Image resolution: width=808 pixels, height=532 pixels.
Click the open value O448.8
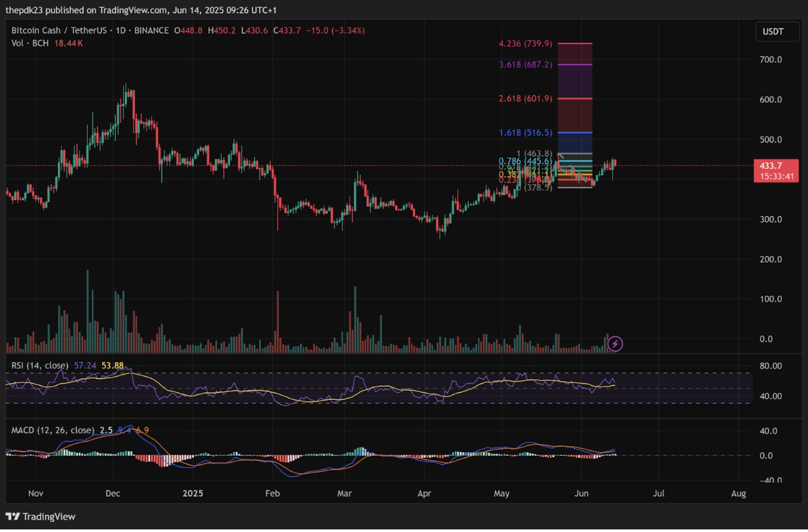point(189,31)
